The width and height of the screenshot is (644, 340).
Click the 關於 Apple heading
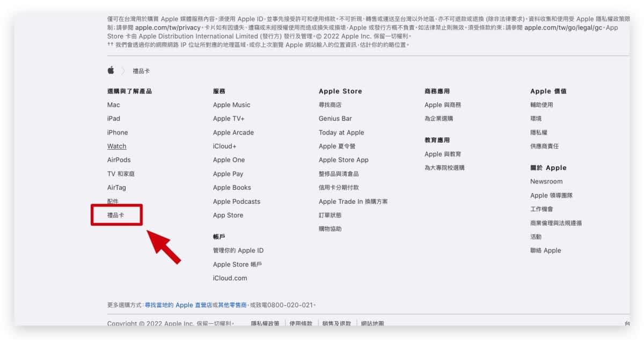pos(548,168)
